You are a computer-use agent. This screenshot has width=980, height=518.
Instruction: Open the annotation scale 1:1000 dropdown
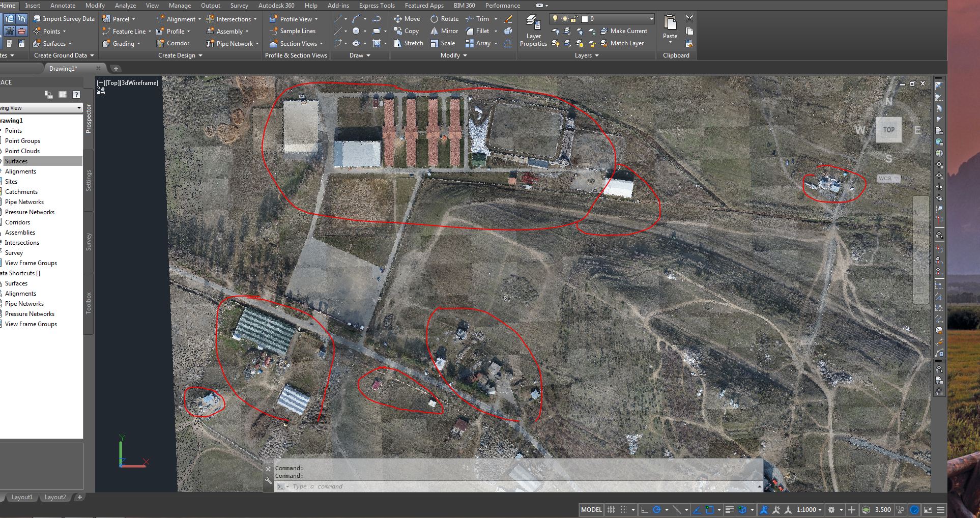pos(808,509)
